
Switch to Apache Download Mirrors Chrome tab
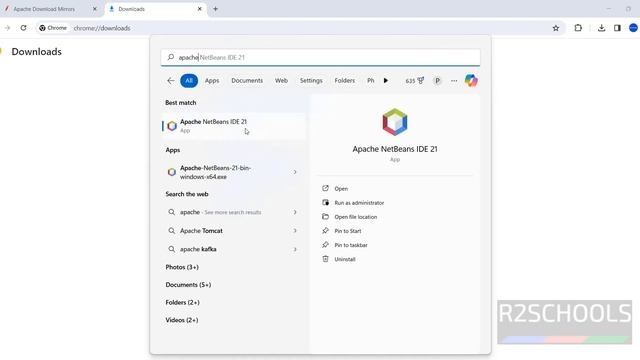[45, 9]
